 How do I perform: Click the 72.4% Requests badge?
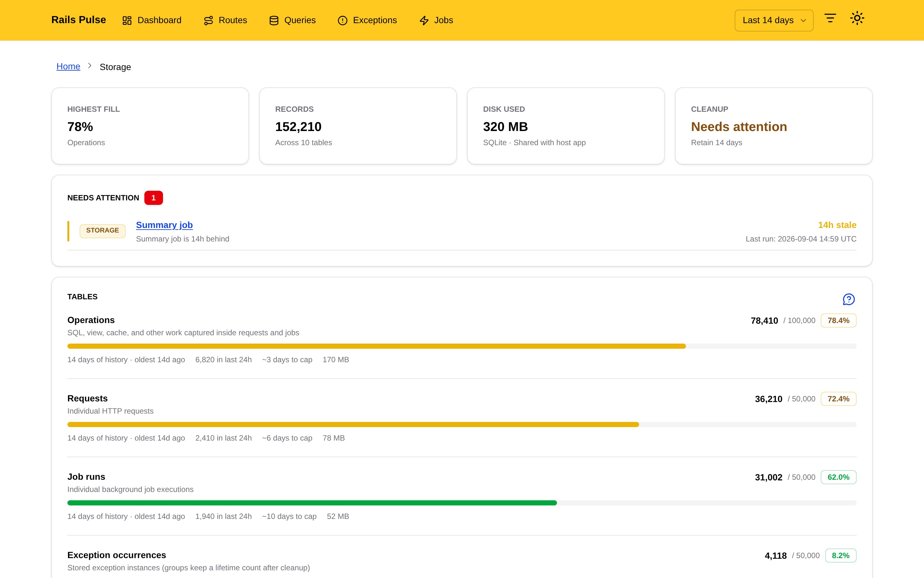click(x=838, y=399)
